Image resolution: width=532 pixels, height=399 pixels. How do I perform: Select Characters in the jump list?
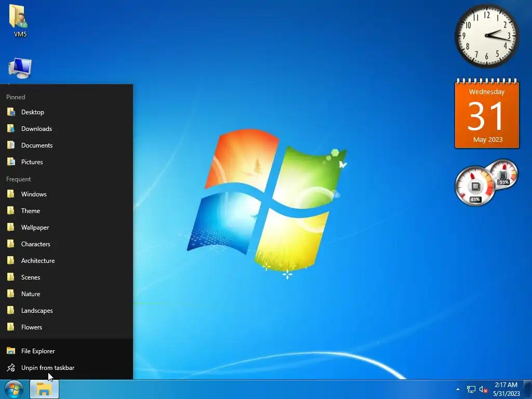66,244
